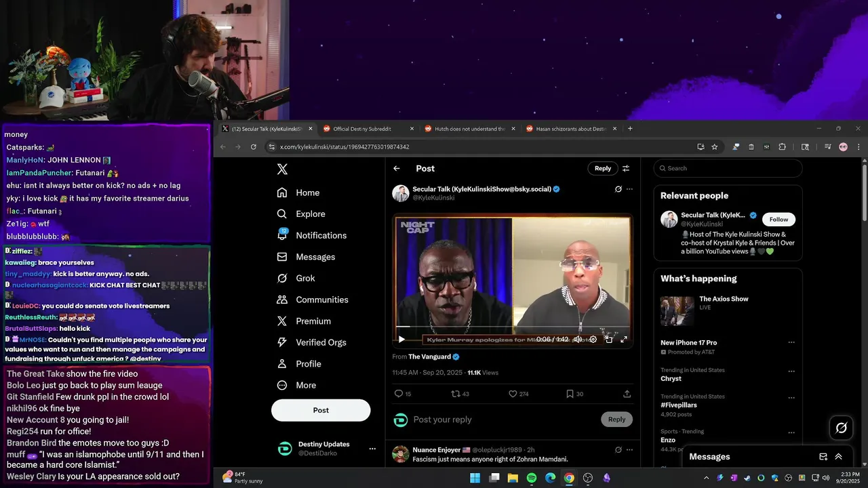The height and width of the screenshot is (488, 868).
Task: Open OBS Studio from the taskbar
Action: [588, 478]
